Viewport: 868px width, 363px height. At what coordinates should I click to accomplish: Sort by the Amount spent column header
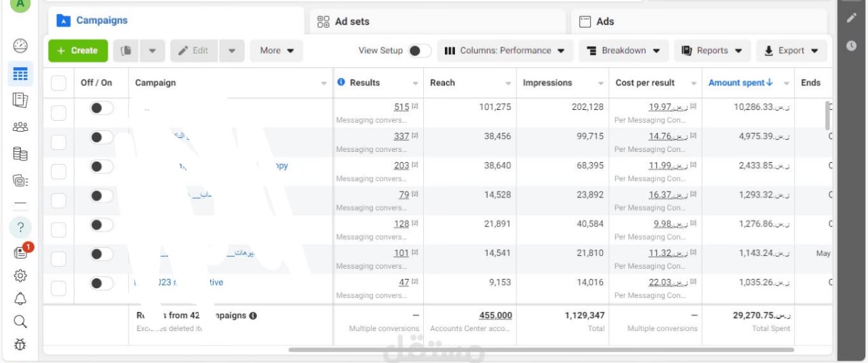pos(741,83)
